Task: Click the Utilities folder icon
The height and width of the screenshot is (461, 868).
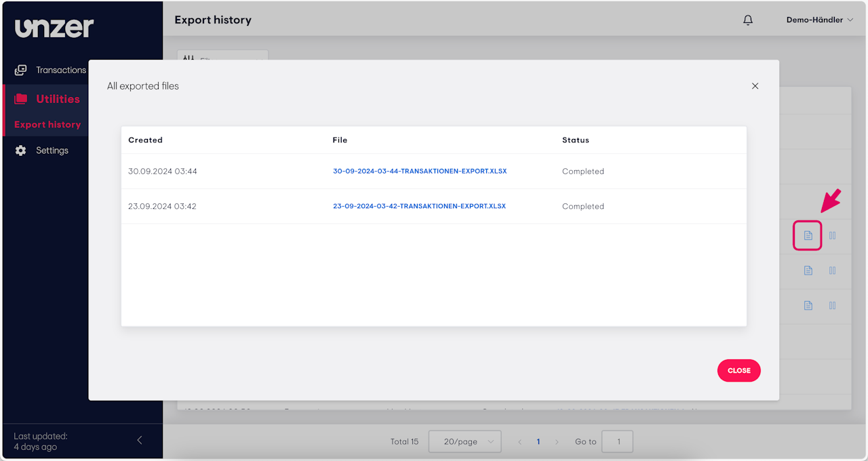Action: tap(21, 99)
